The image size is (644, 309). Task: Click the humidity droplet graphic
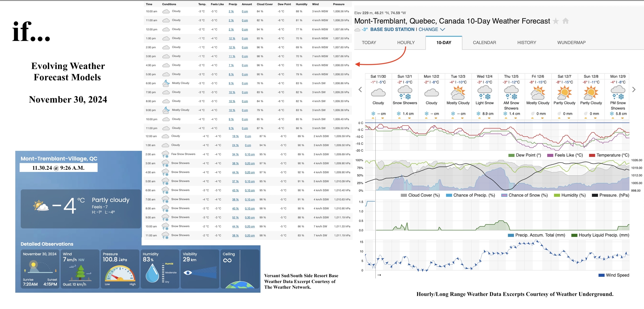152,273
